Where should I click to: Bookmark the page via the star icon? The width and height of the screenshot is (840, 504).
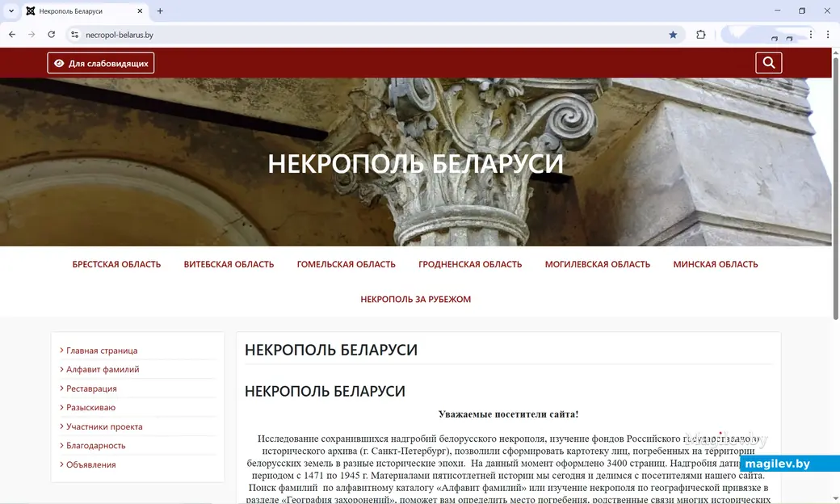coord(673,35)
